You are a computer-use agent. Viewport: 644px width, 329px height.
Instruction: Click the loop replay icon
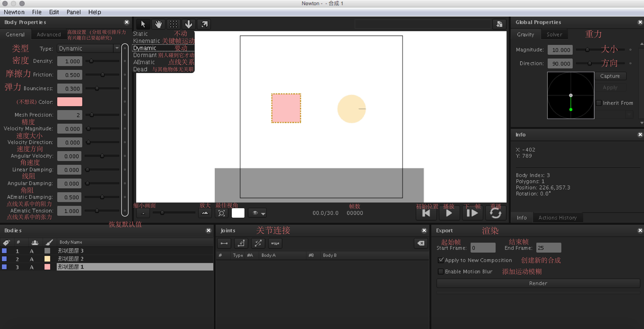click(496, 213)
